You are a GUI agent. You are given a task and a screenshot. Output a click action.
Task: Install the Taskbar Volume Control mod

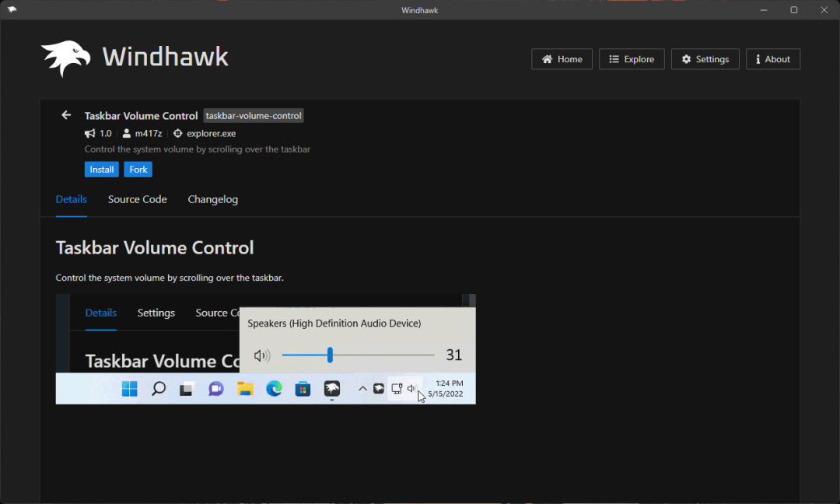[x=101, y=170]
